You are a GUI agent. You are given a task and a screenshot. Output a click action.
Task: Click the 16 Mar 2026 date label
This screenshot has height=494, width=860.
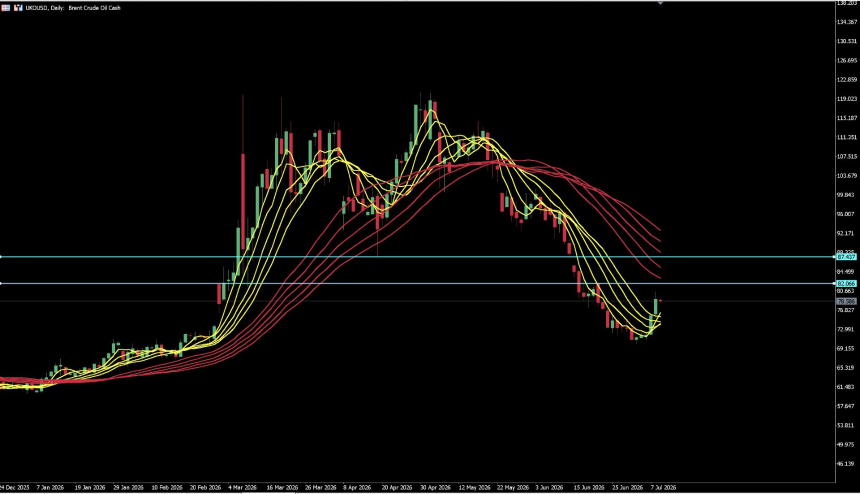(282, 487)
